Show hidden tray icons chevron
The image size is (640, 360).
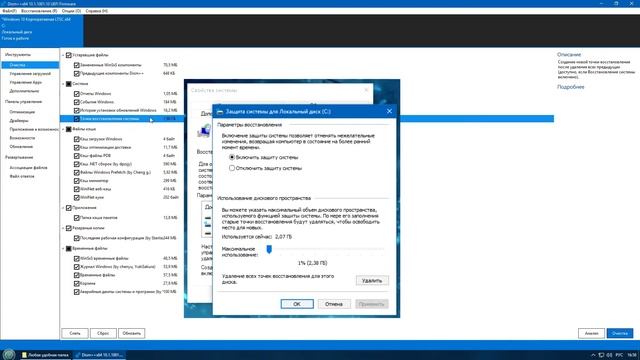tap(593, 355)
